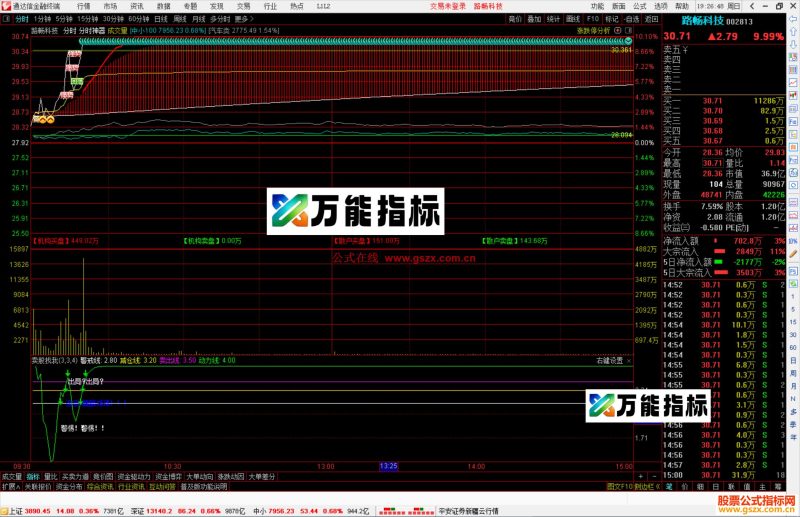Viewport: 800px width, 517px height.
Task: Open the 选项 menu
Action: click(661, 6)
